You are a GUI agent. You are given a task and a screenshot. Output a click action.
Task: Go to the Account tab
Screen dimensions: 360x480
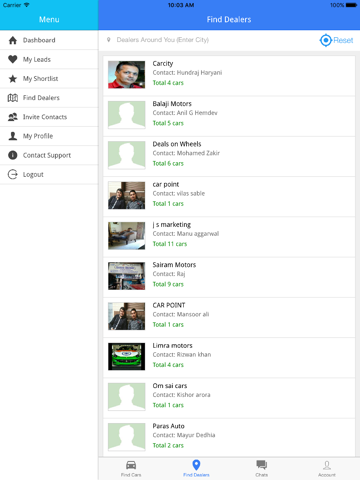[x=327, y=468]
